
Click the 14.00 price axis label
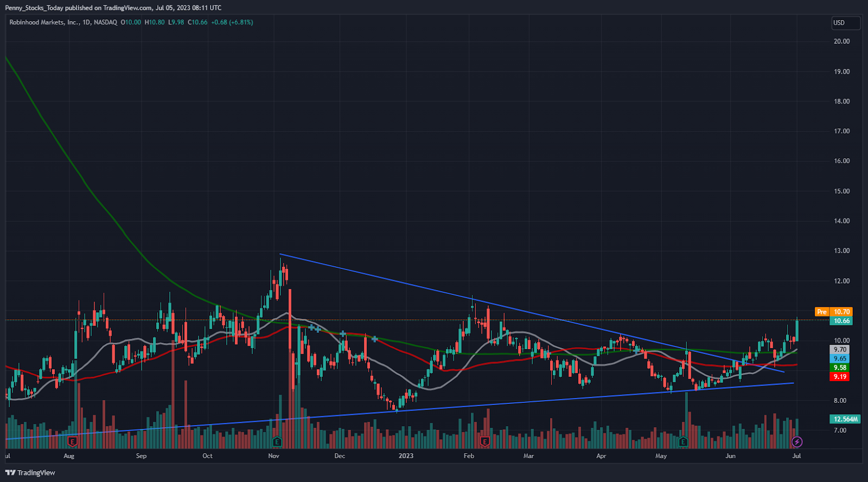(841, 221)
